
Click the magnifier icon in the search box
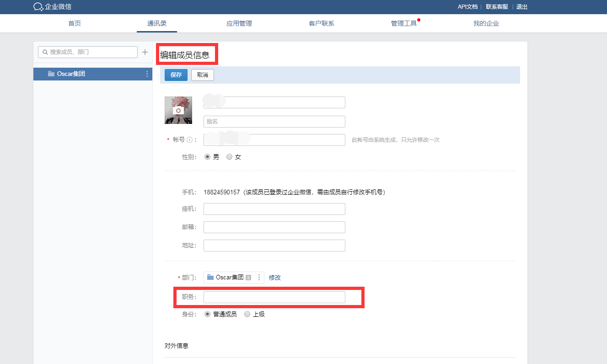[45, 52]
